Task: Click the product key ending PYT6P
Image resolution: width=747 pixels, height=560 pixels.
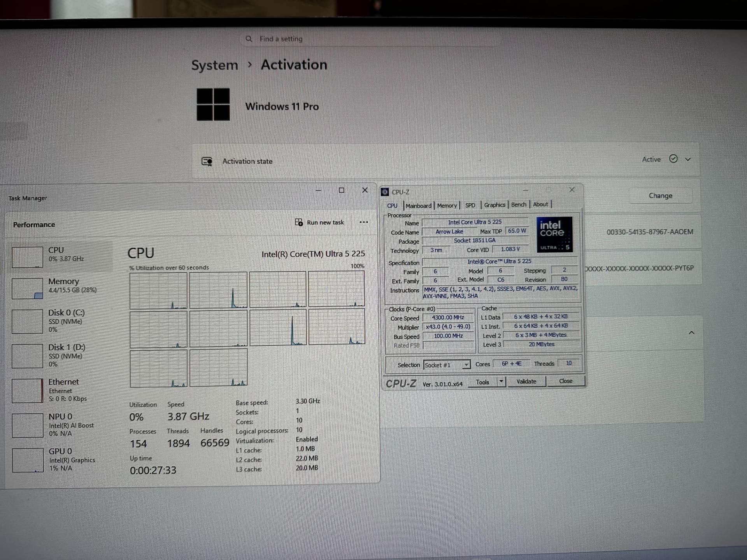Action: click(x=639, y=268)
